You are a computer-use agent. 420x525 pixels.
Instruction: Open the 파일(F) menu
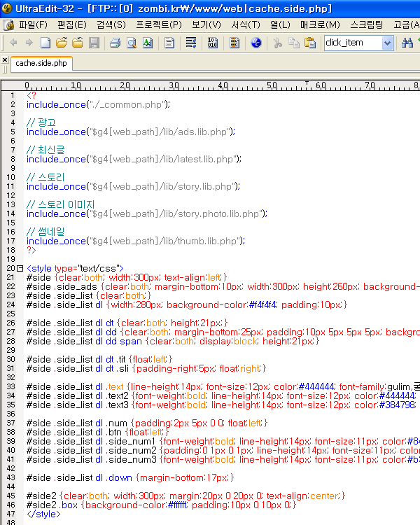[33, 24]
